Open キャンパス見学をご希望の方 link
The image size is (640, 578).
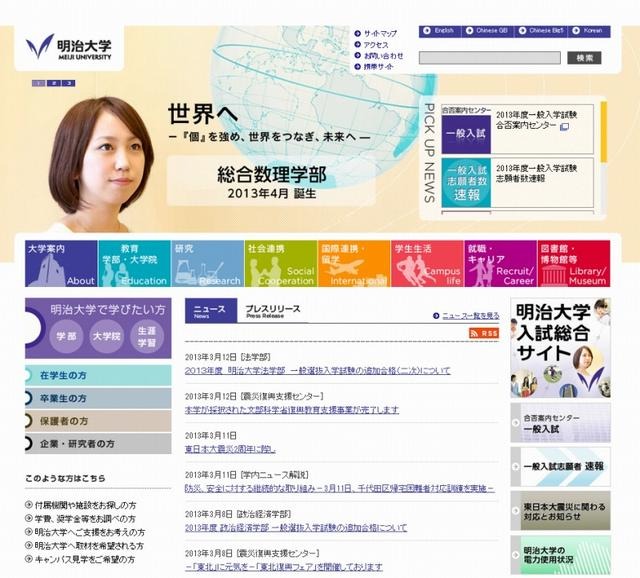click(x=84, y=559)
